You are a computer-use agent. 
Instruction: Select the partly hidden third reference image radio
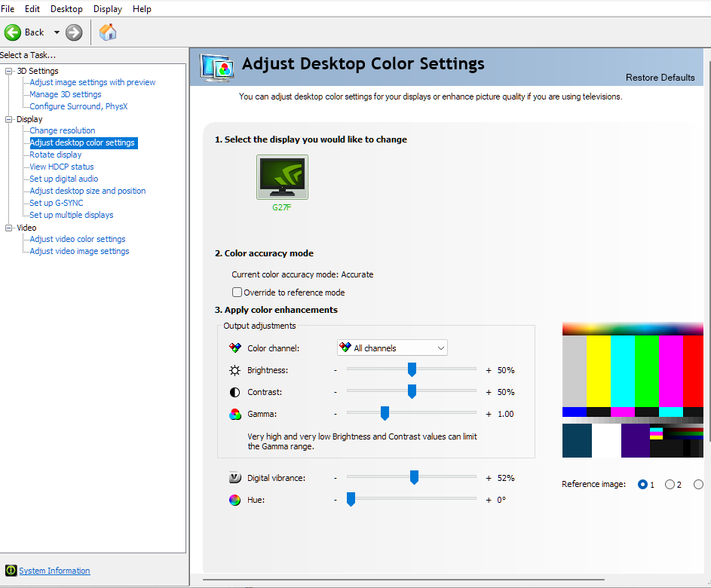[698, 485]
